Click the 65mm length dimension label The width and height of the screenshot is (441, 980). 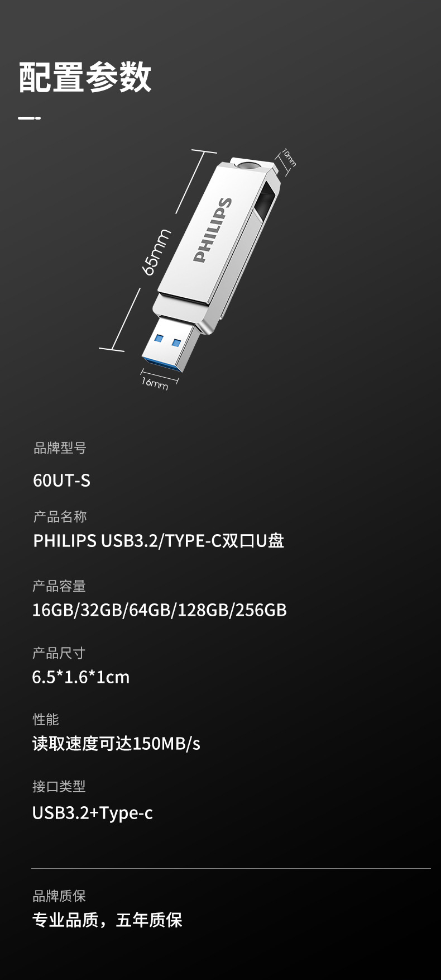coord(156,251)
